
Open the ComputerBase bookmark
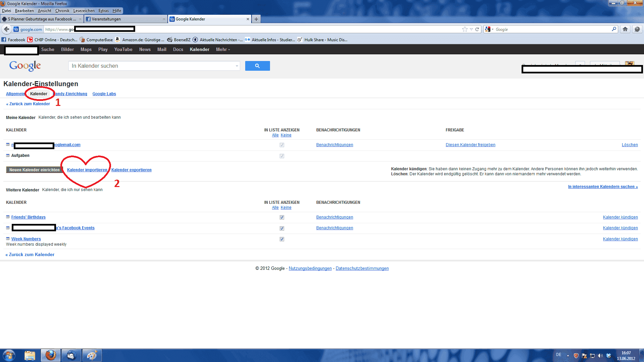[96, 40]
